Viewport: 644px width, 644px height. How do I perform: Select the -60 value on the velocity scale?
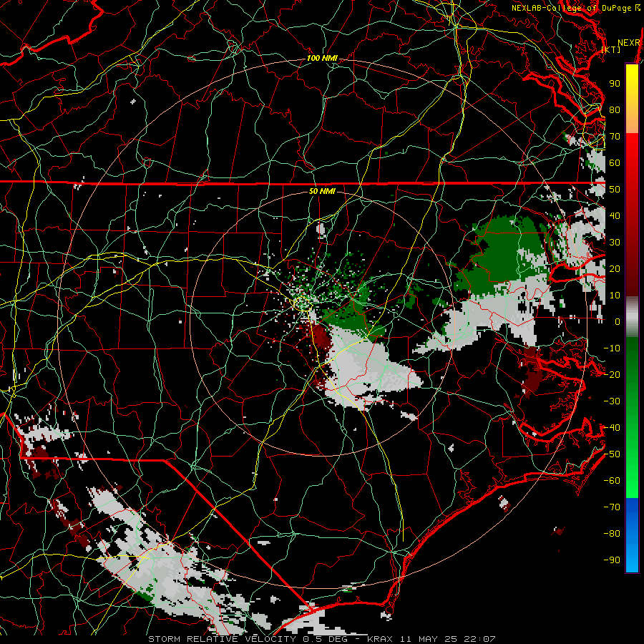click(612, 481)
